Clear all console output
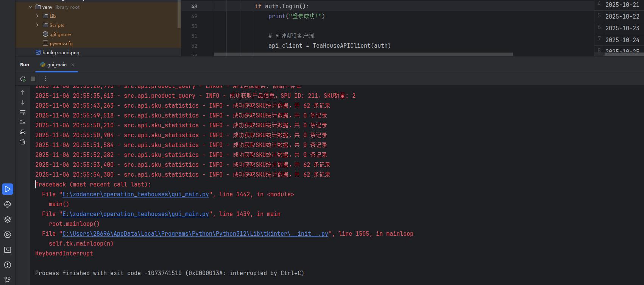644x285 pixels. (x=23, y=142)
